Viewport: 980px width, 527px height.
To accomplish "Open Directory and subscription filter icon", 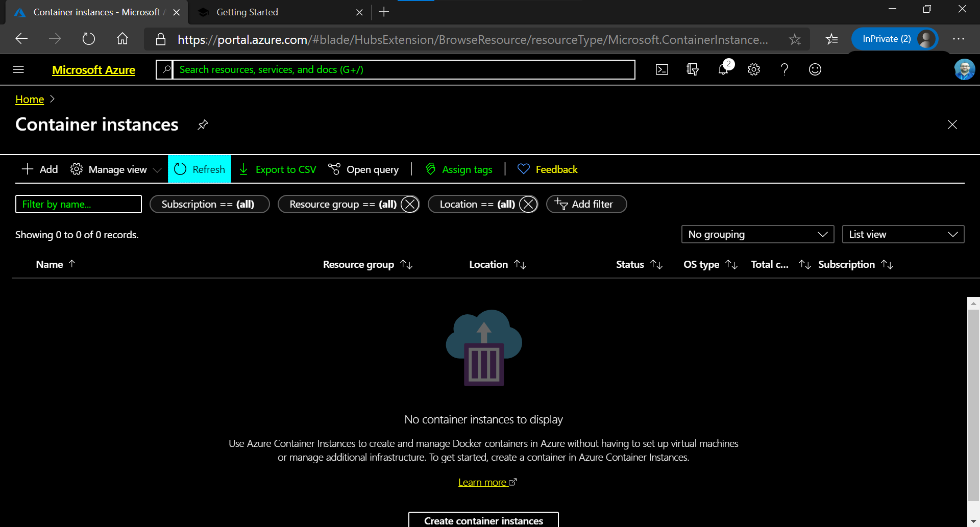I will click(x=692, y=70).
